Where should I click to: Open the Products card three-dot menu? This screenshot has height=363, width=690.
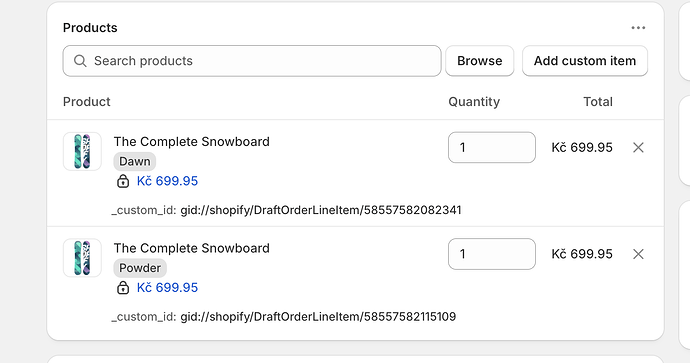pos(638,28)
